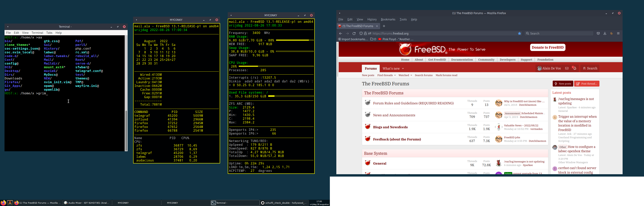
Task: Open Firefox Tools menu
Action: pos(403,19)
